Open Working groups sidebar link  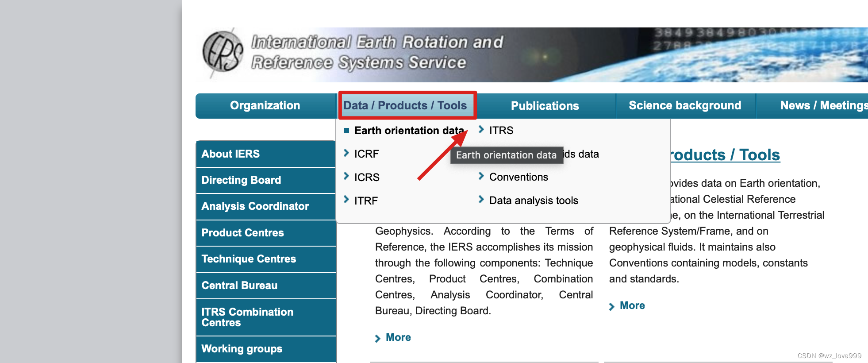coord(266,349)
